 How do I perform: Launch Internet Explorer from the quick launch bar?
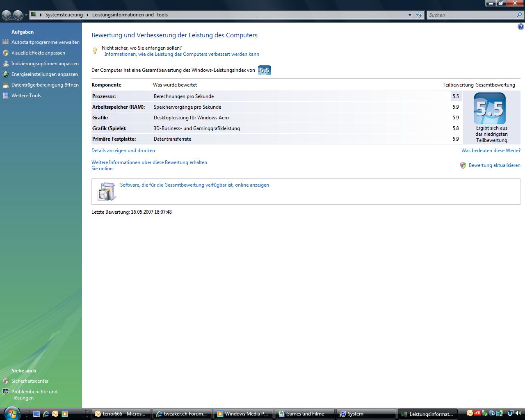46,414
